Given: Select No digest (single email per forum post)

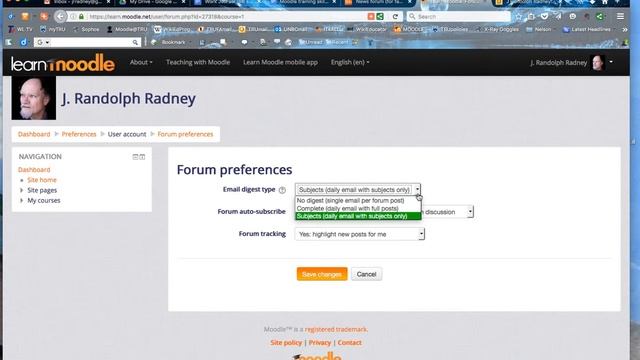Looking at the screenshot, I should click(x=350, y=200).
